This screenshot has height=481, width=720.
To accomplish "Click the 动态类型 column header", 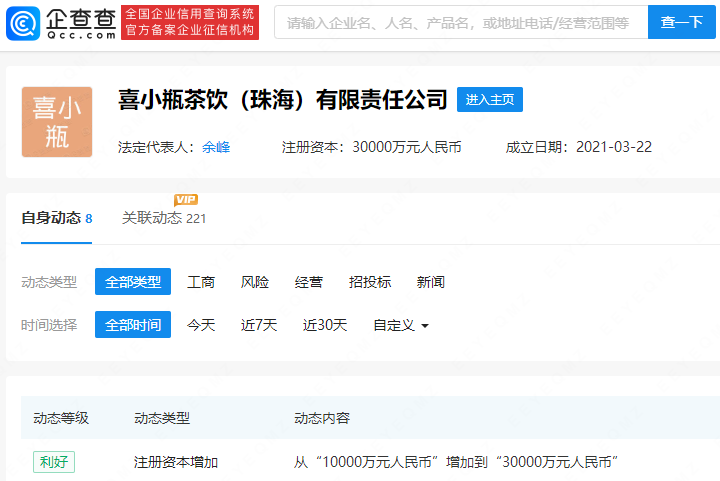I will point(162,418).
